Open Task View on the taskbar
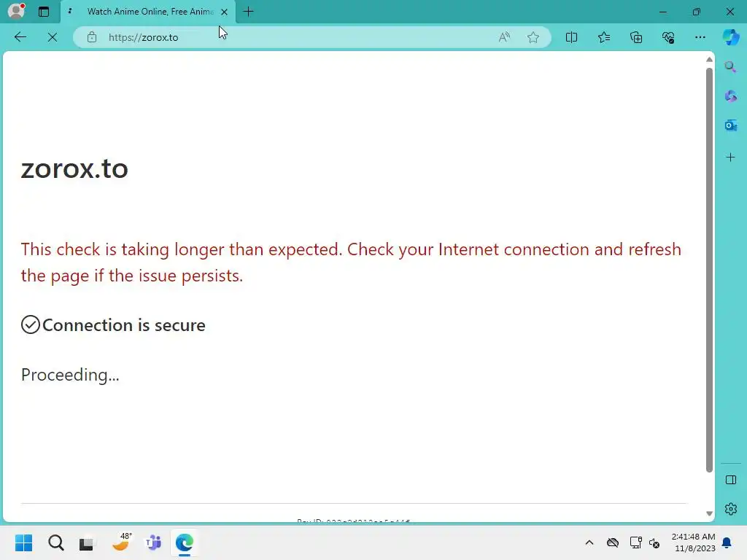747x560 pixels. 87,542
